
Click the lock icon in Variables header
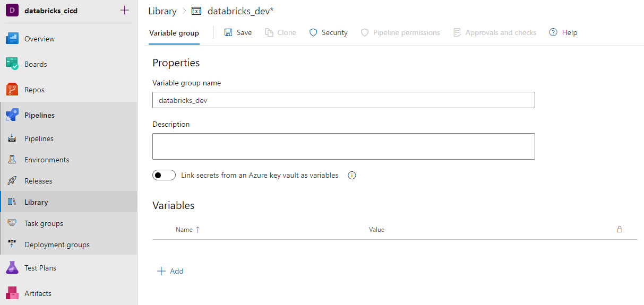[x=619, y=230]
